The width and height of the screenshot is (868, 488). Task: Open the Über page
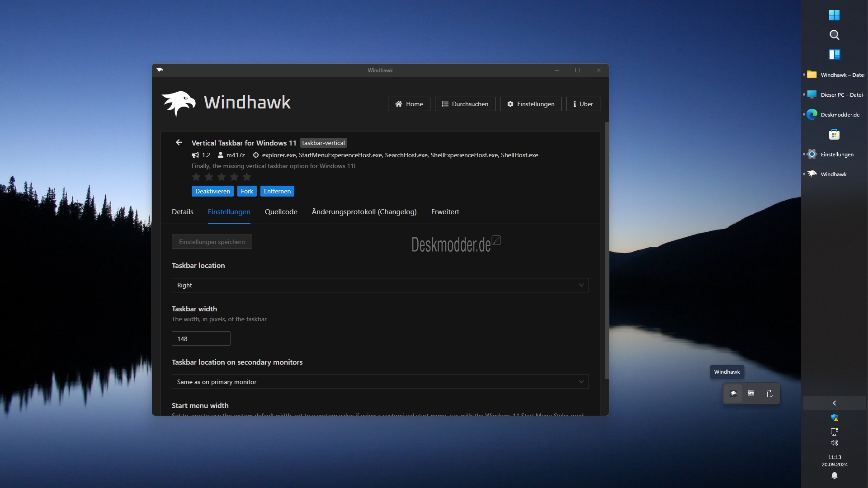click(583, 104)
